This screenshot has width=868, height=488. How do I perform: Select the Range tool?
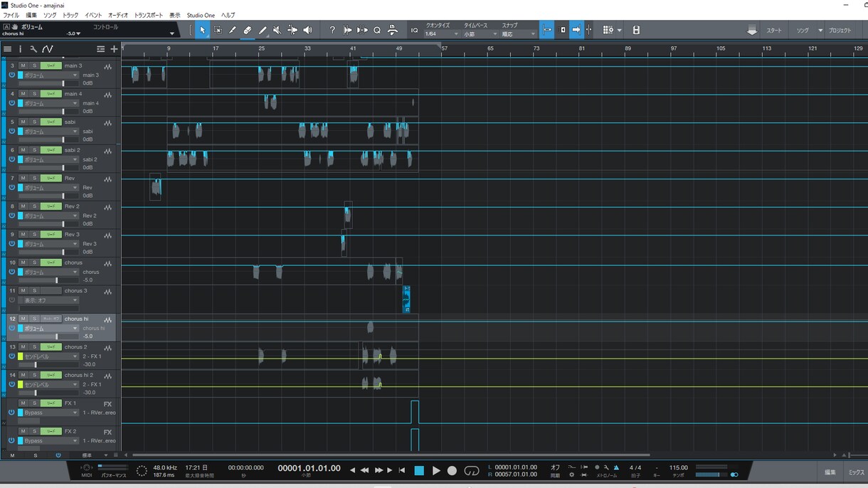tap(218, 30)
